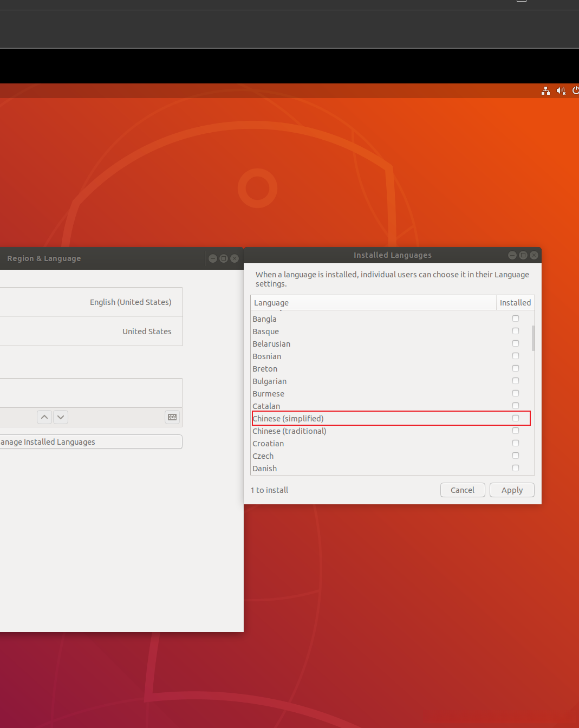Open the English (United States) language setting
The image size is (579, 728).
[91, 302]
